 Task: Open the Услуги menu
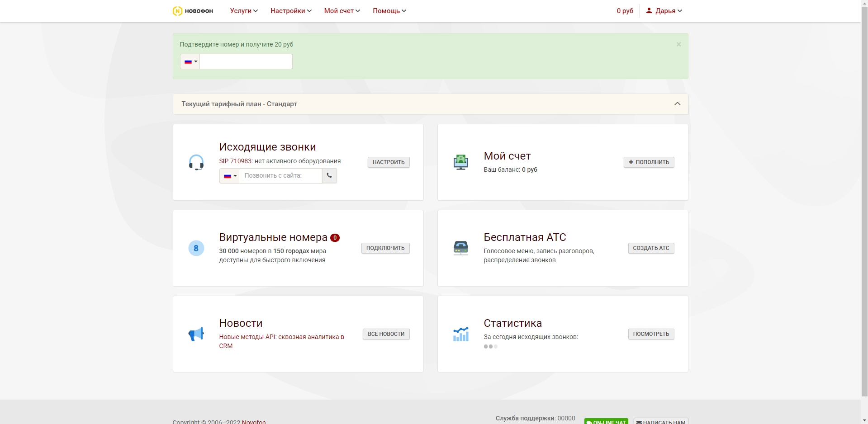(x=244, y=11)
